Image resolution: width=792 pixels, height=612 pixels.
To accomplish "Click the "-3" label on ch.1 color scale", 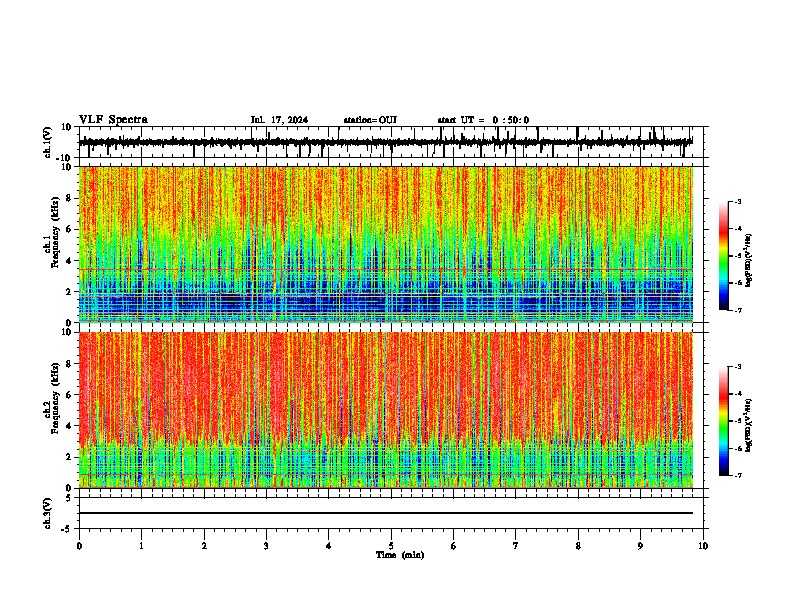I will (738, 202).
